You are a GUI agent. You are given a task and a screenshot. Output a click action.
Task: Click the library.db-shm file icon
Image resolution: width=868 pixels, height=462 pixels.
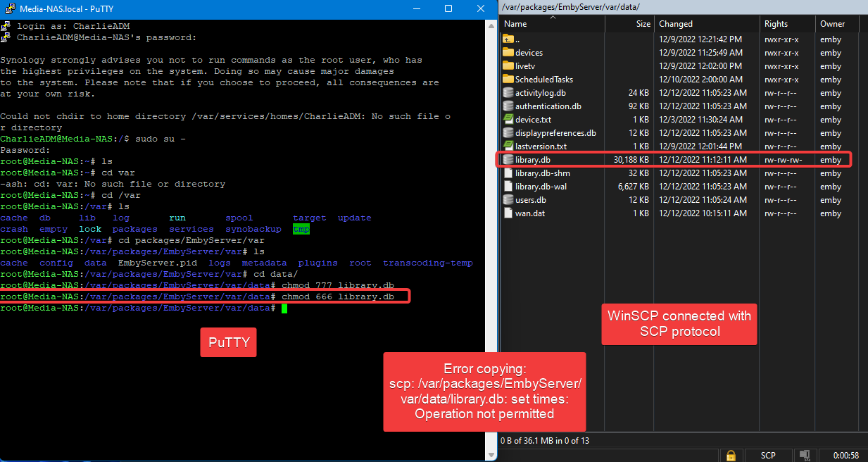[x=508, y=173]
